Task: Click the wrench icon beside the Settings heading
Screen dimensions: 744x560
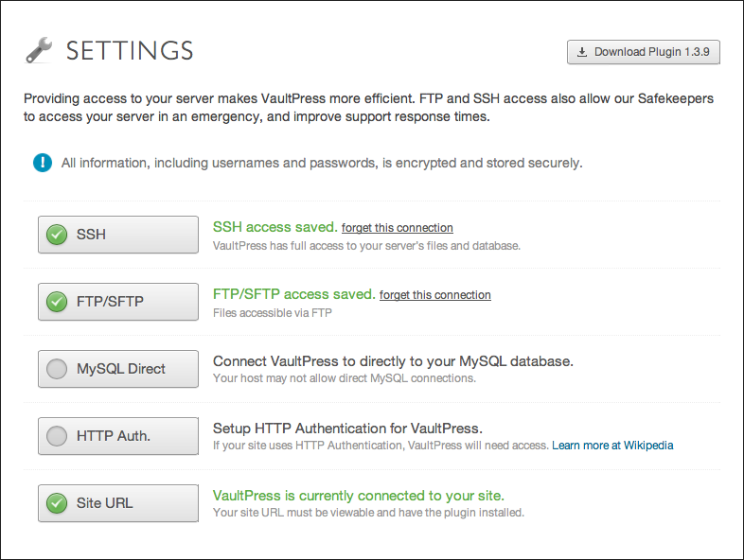Action: tap(38, 50)
